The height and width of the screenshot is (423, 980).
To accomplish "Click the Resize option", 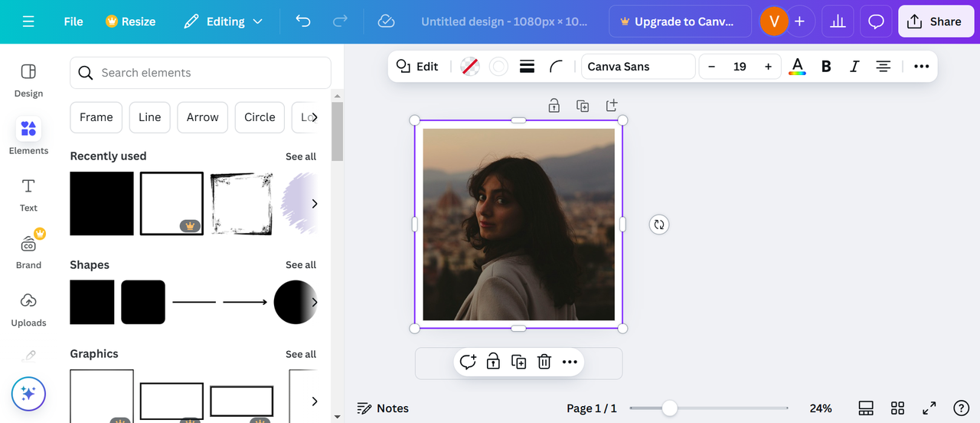I will pos(131,21).
